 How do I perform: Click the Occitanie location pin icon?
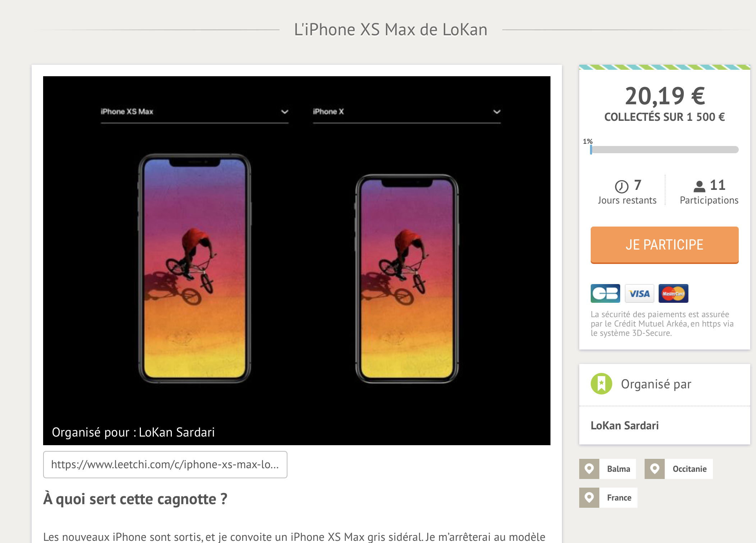(x=654, y=469)
